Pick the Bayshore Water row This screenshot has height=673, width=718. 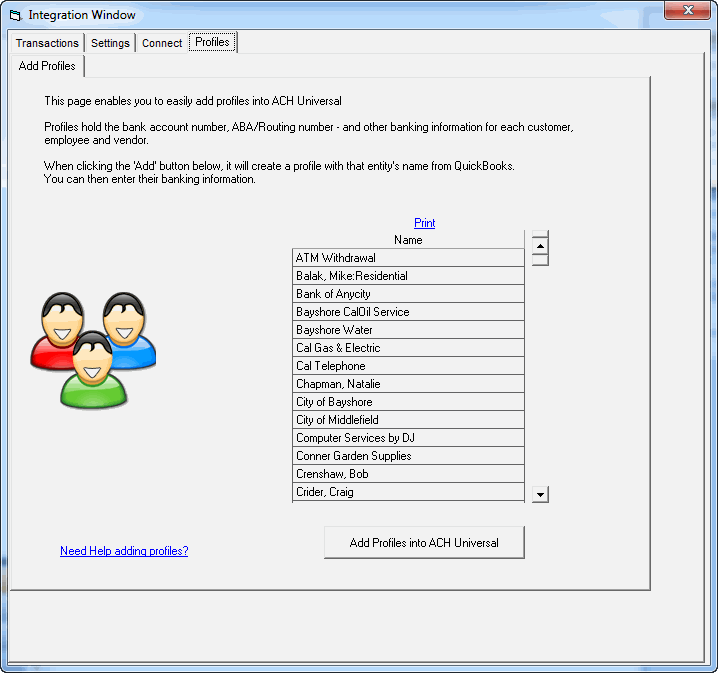(408, 330)
